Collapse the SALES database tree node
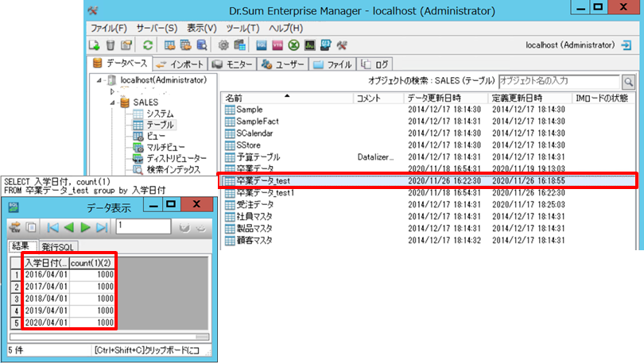 point(113,102)
